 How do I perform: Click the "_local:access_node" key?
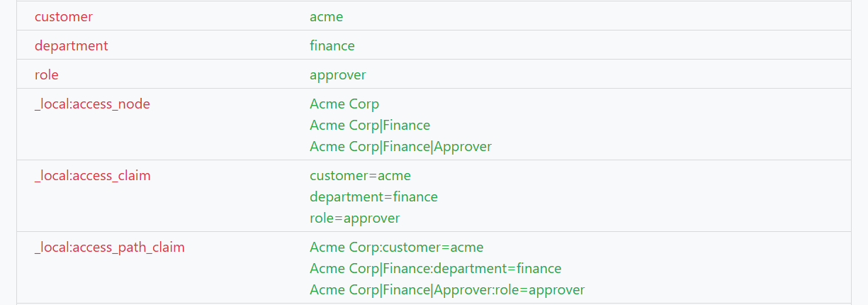pos(92,104)
